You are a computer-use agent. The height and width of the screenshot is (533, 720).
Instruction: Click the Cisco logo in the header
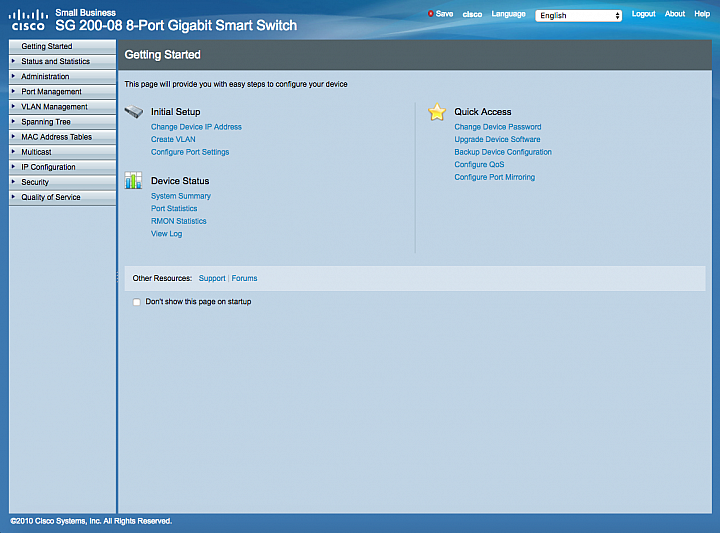click(x=28, y=21)
